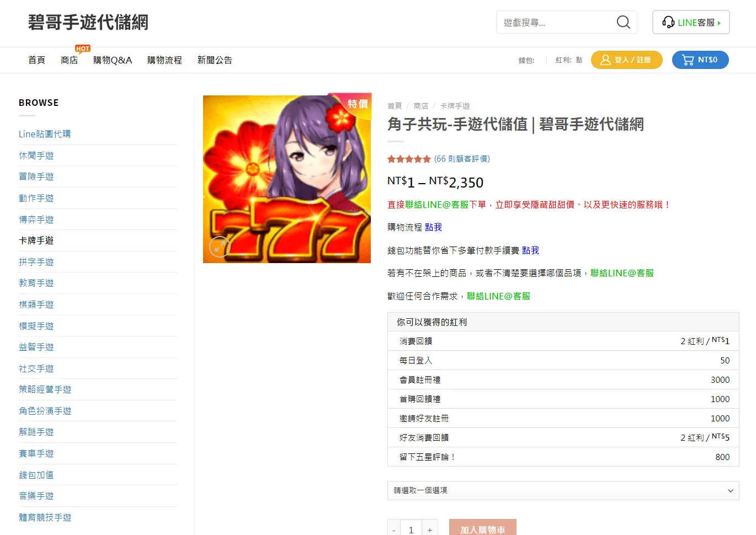
Task: Click the 留下五星評論 reward row
Action: click(563, 457)
